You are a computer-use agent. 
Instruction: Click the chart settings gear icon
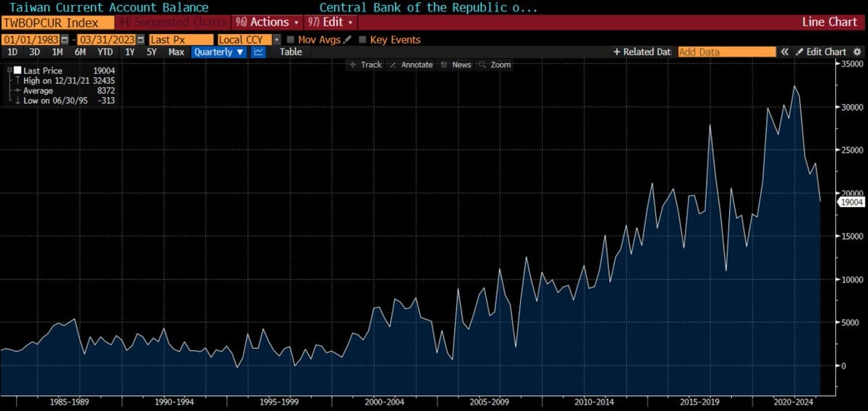coord(857,52)
